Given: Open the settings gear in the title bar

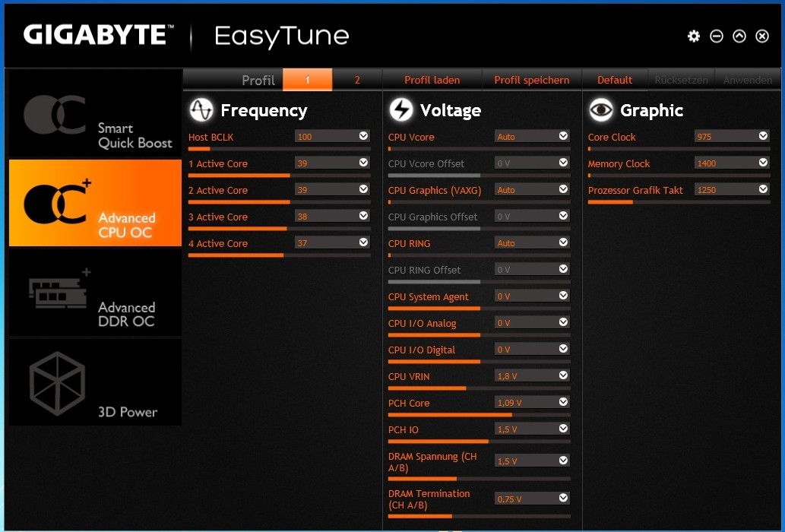Looking at the screenshot, I should (693, 36).
